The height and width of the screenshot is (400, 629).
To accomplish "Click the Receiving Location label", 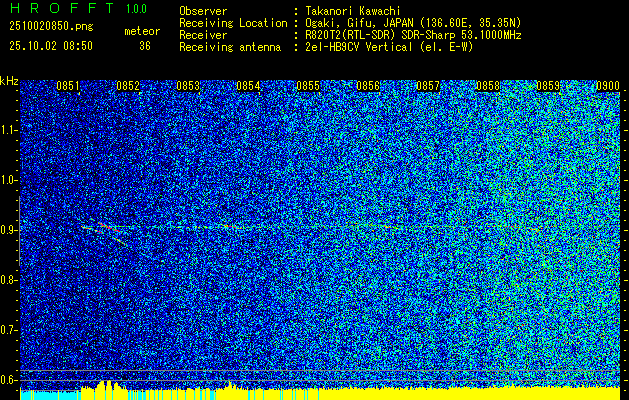I will coord(233,23).
